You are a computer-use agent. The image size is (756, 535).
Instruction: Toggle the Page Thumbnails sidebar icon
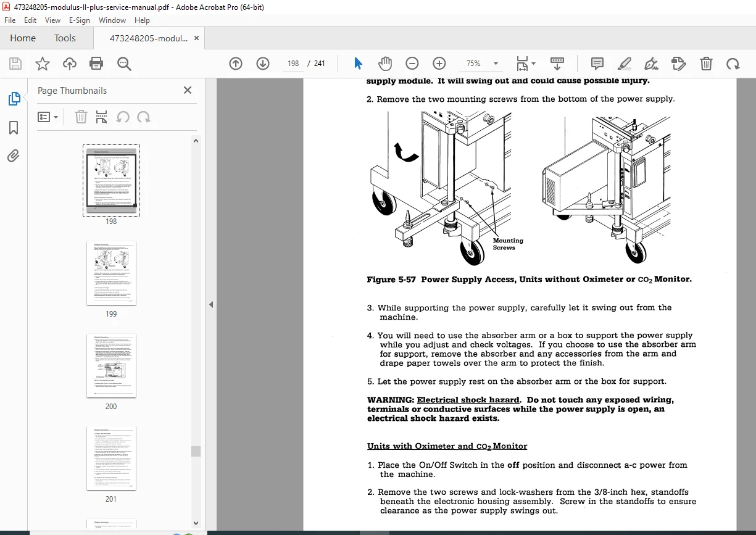[14, 98]
